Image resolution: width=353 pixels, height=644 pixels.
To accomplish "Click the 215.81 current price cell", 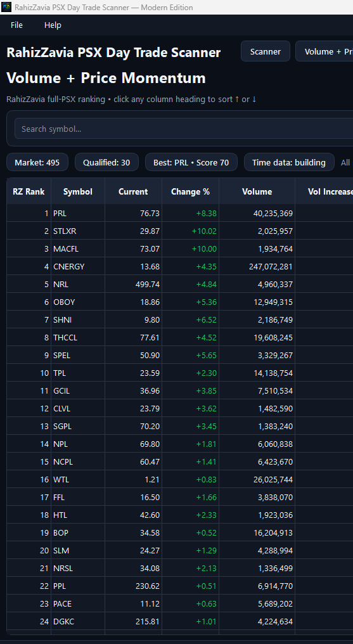I will click(133, 621).
